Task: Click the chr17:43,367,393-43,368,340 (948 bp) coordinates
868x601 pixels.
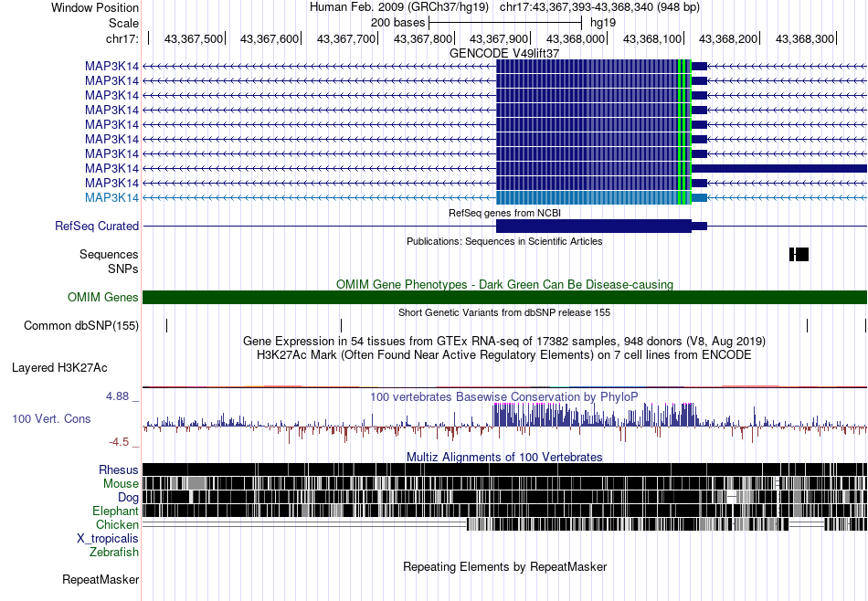Action: pos(599,7)
